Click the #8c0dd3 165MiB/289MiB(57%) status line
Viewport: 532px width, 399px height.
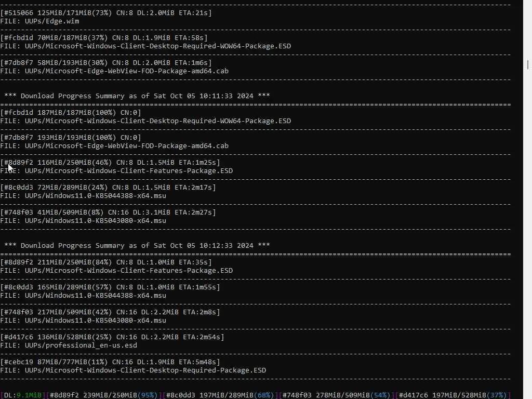click(110, 287)
